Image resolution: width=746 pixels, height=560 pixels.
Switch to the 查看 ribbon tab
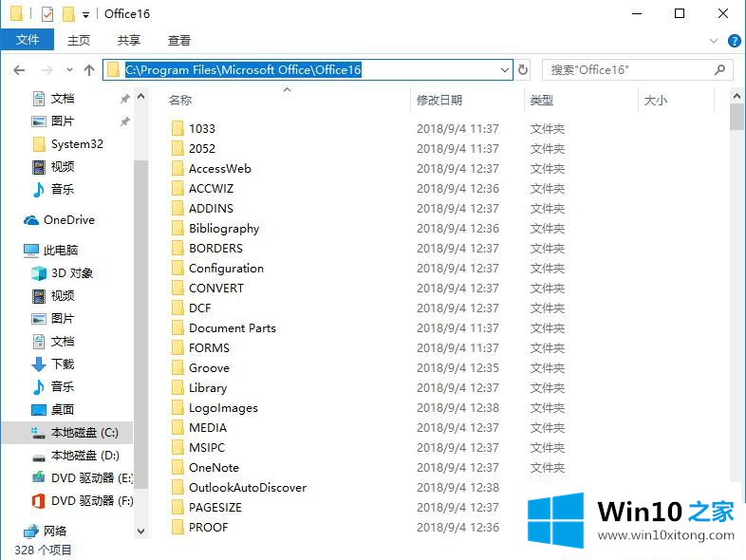(179, 41)
